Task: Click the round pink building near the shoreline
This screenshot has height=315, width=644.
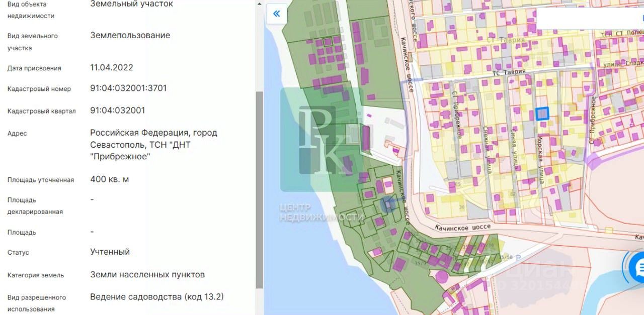Action: click(441, 276)
